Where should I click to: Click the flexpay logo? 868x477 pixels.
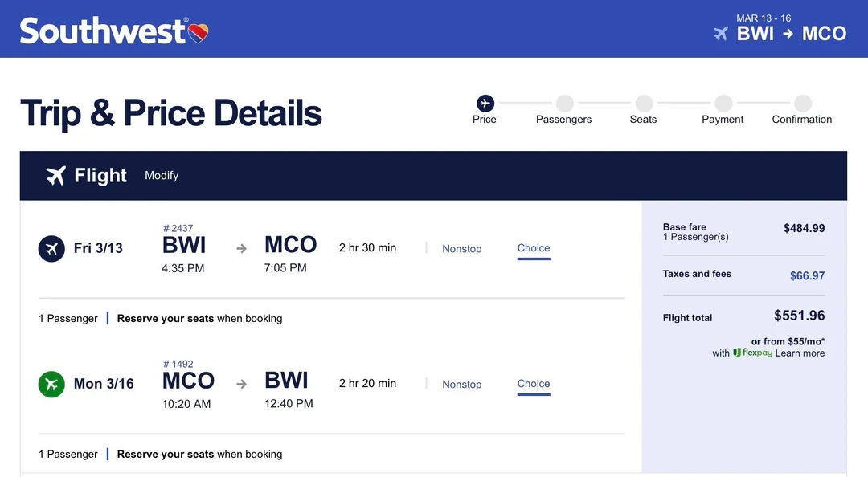752,353
